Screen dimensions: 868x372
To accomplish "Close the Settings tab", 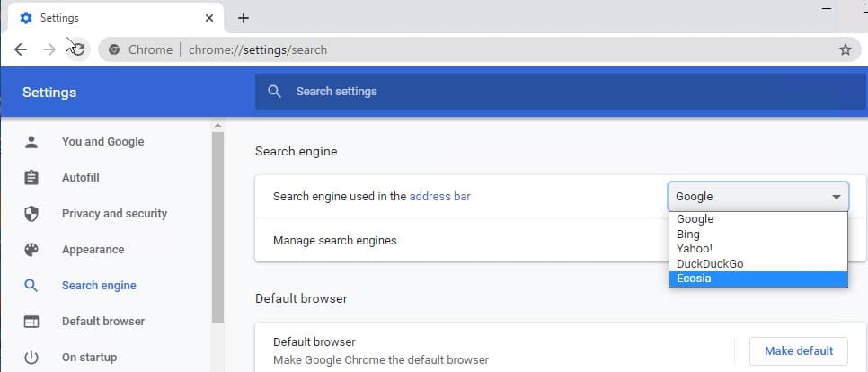I will coord(209,18).
